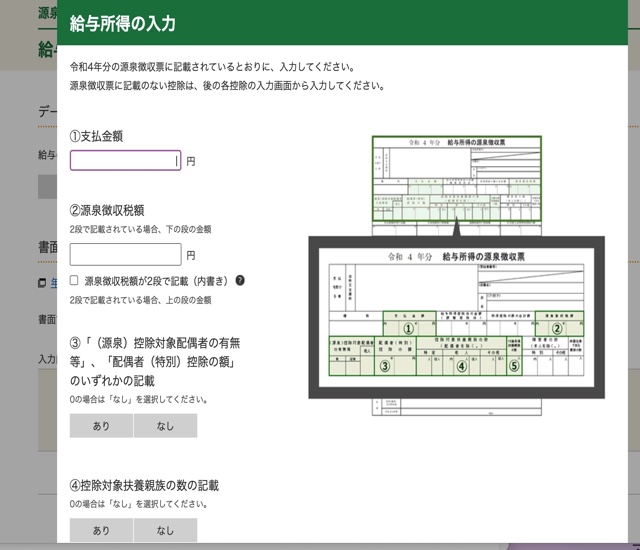The height and width of the screenshot is (550, 640).
Task: Click the ②源泉徴収税額 input field
Action: [125, 255]
